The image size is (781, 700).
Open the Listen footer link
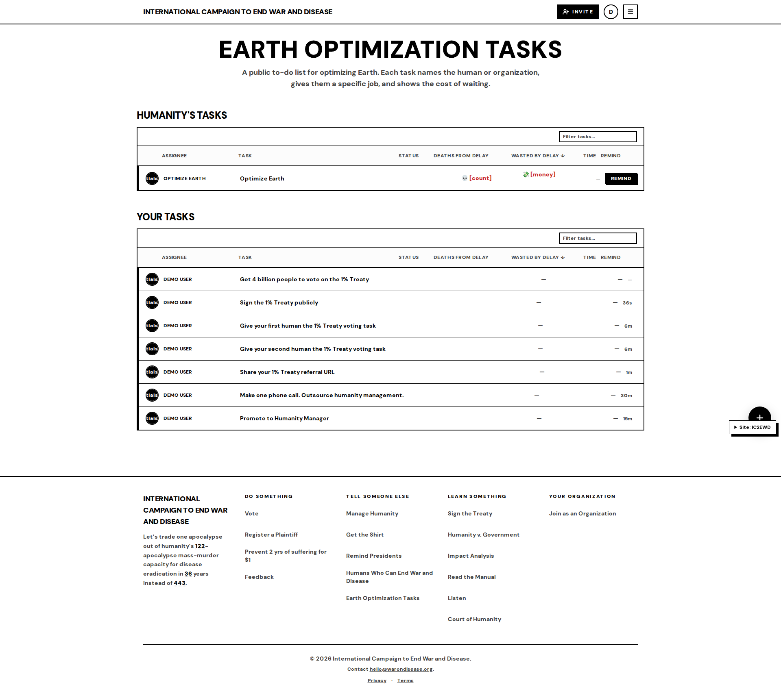[x=457, y=598]
